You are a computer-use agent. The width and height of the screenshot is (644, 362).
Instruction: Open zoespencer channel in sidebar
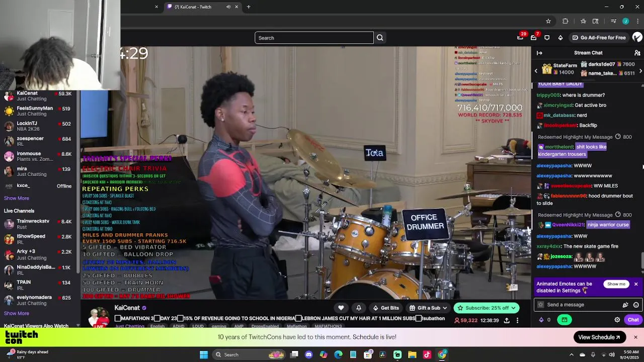pyautogui.click(x=38, y=141)
